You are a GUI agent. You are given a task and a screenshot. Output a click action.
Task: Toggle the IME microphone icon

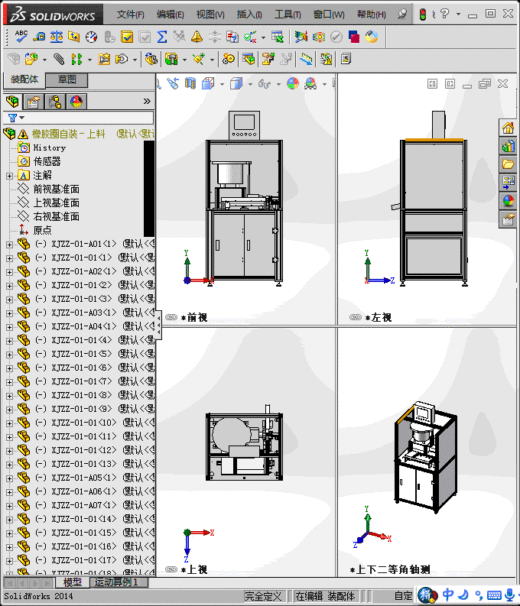click(x=510, y=594)
